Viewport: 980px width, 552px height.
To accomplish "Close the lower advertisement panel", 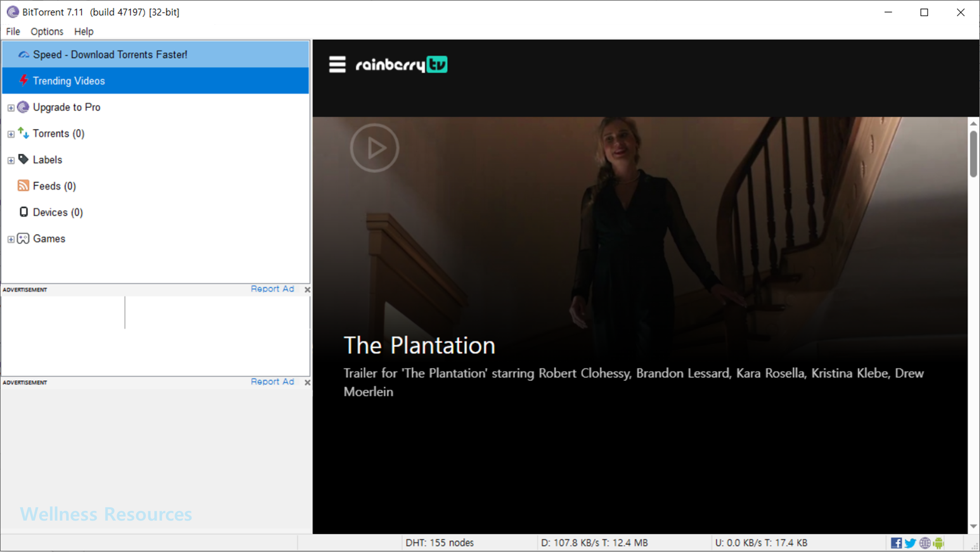I will point(307,382).
